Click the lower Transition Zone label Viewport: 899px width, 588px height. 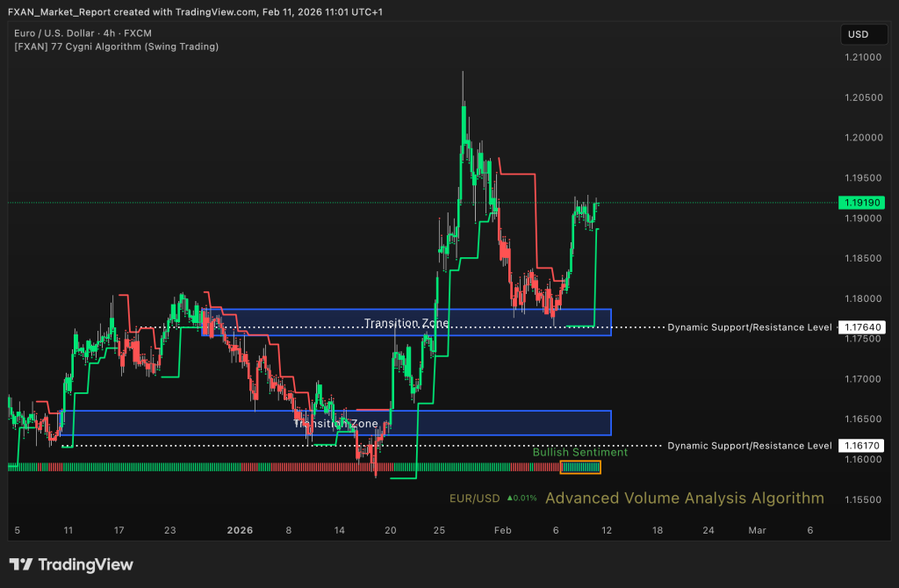(335, 423)
